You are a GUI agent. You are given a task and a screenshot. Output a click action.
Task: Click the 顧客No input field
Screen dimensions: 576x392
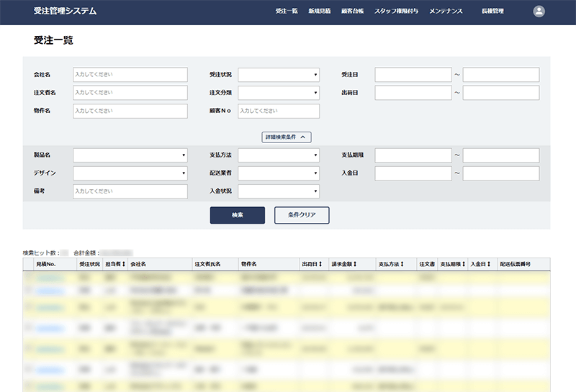pyautogui.click(x=278, y=111)
